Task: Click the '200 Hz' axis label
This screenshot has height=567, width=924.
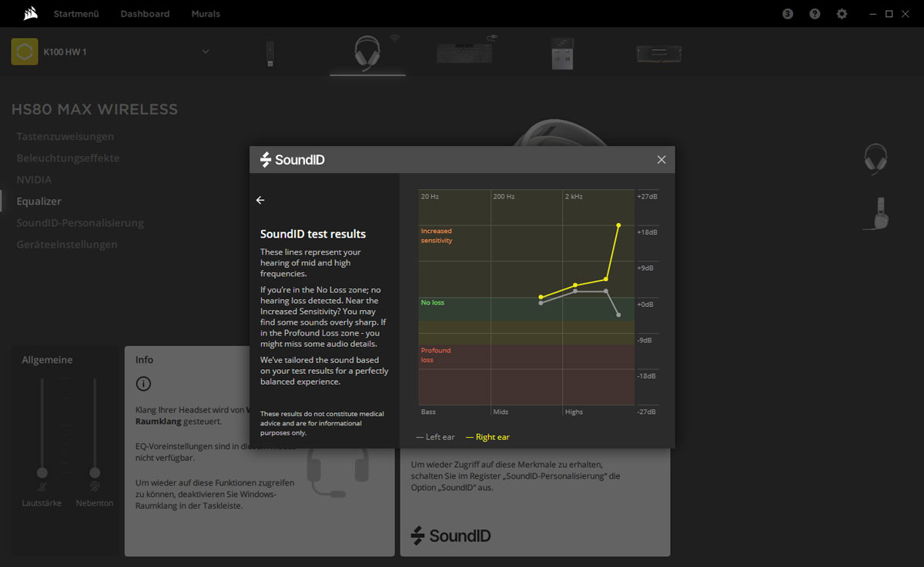Action: pyautogui.click(x=504, y=196)
